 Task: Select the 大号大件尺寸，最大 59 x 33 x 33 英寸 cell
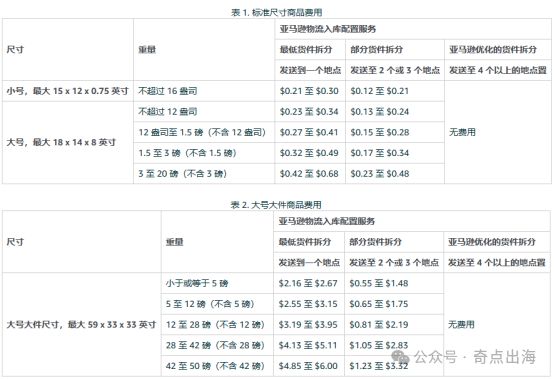[81, 325]
